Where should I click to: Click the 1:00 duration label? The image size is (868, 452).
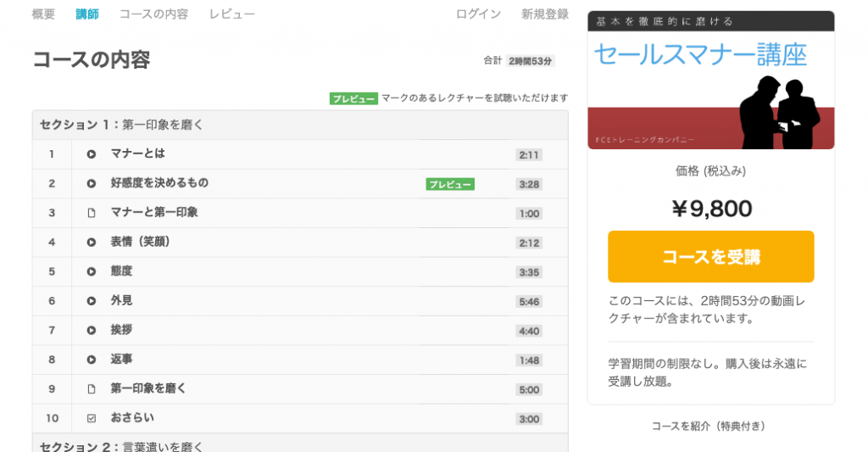529,214
